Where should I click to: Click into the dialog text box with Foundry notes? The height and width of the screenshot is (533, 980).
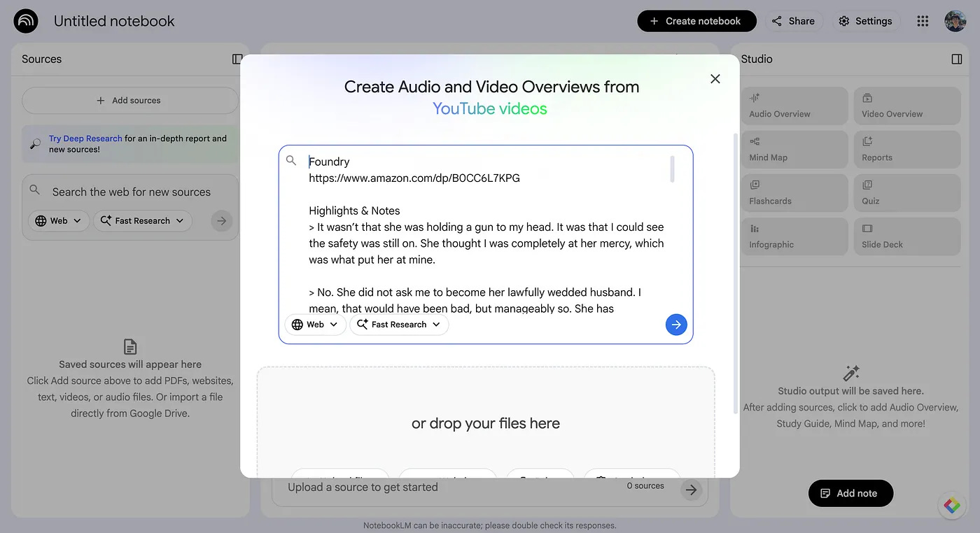click(486, 234)
